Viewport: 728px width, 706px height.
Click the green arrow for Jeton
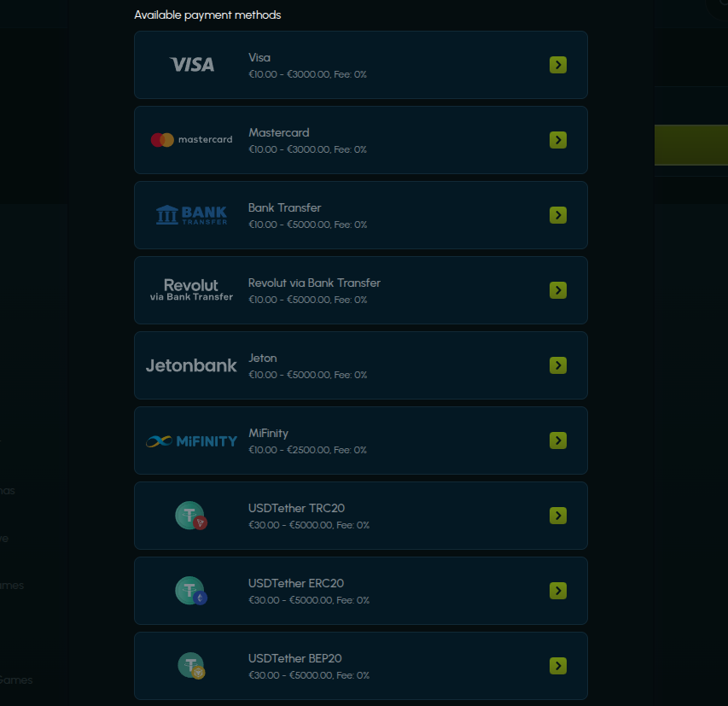558,365
